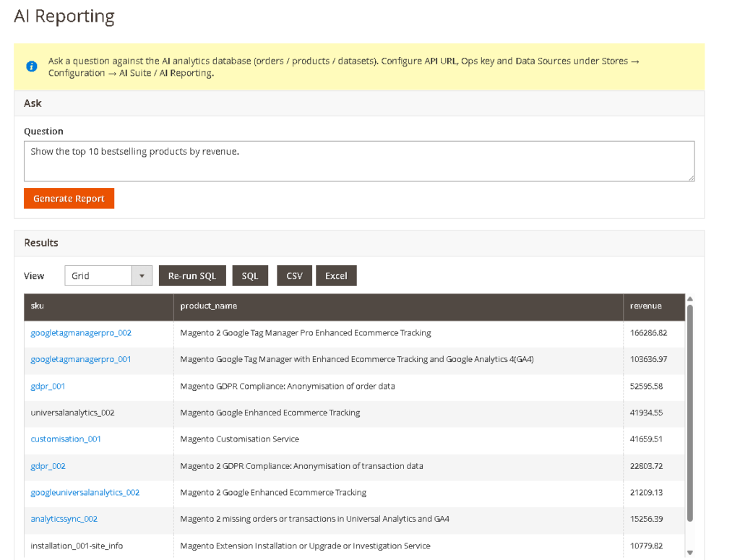Click 'Magento 2 Google Tag Manager Pro' product name
Screen dimensions: 740x560
(x=306, y=332)
